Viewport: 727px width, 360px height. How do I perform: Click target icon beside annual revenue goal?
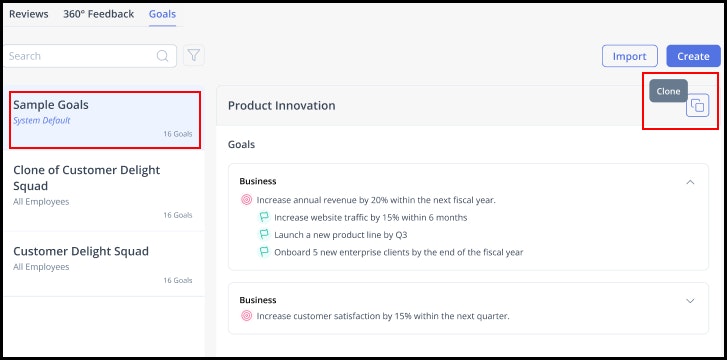click(247, 200)
